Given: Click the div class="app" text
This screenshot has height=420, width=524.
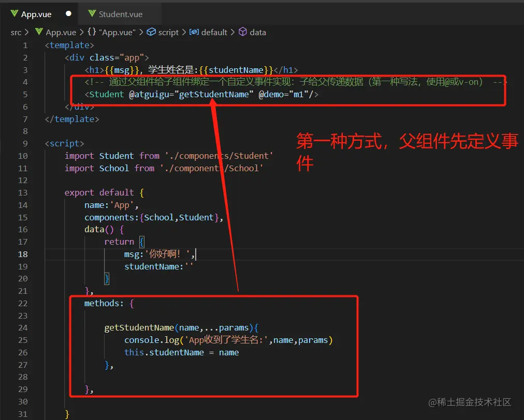Looking at the screenshot, I should pos(107,57).
